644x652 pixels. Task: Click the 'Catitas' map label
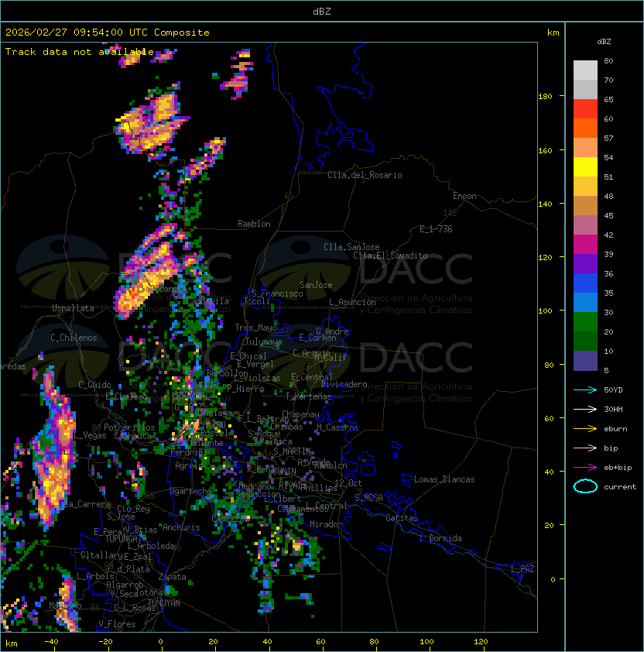(x=402, y=518)
